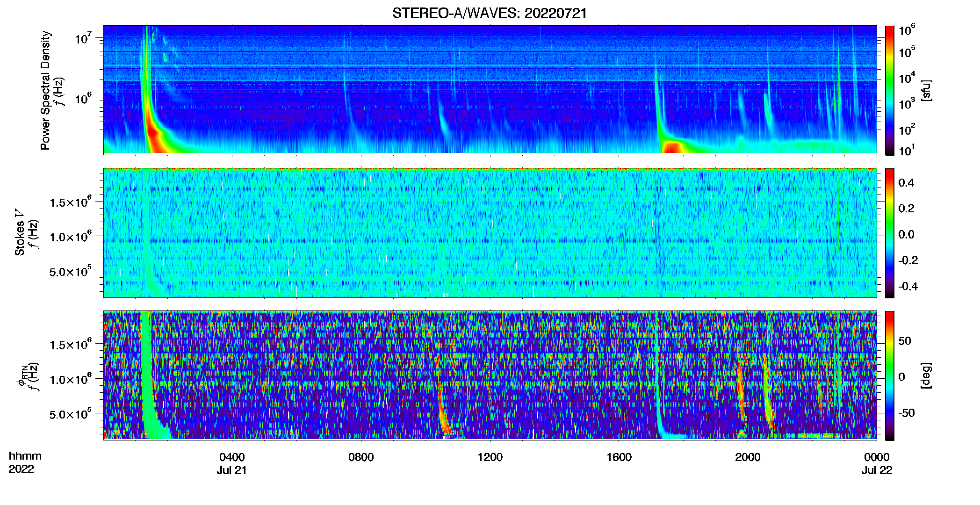This screenshot has width=980, height=505.
Task: Click the φRTN degrees color bar
Action: [890, 375]
